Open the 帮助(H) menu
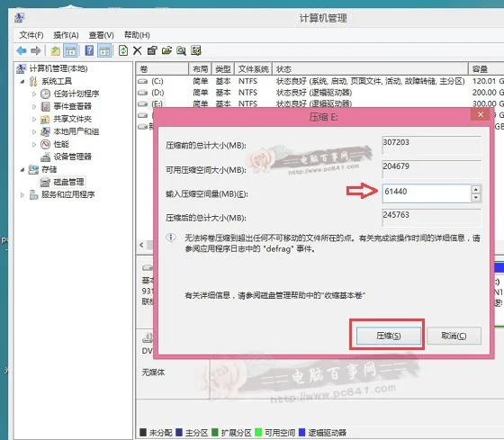The height and width of the screenshot is (440, 504). coord(137,35)
